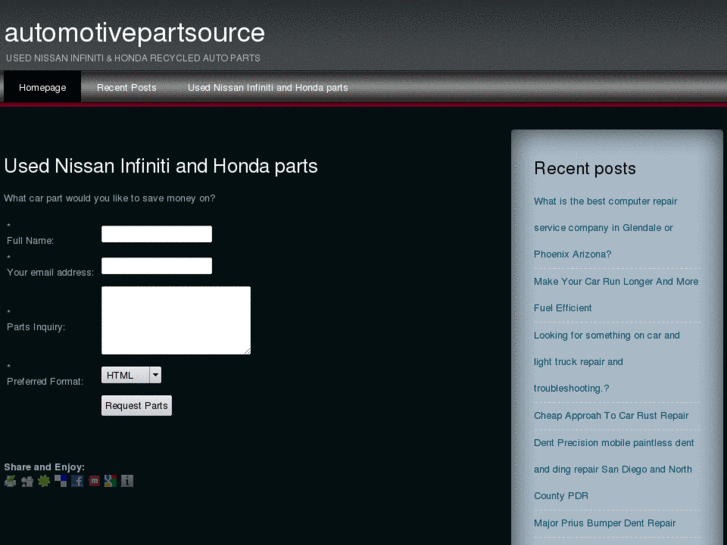Image resolution: width=727 pixels, height=545 pixels.
Task: Open the computer repair Glendale post link
Action: click(x=606, y=228)
